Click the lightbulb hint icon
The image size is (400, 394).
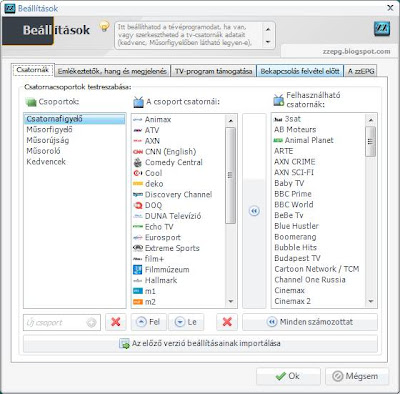(x=104, y=26)
